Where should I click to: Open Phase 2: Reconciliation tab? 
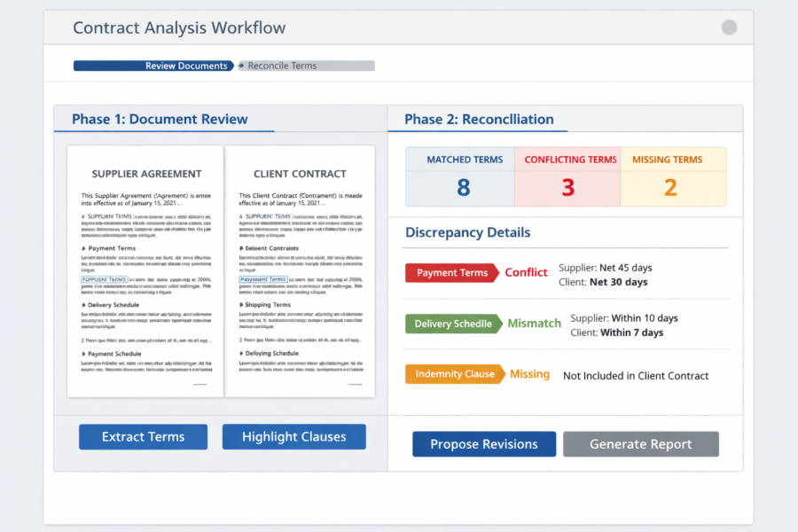(x=479, y=119)
